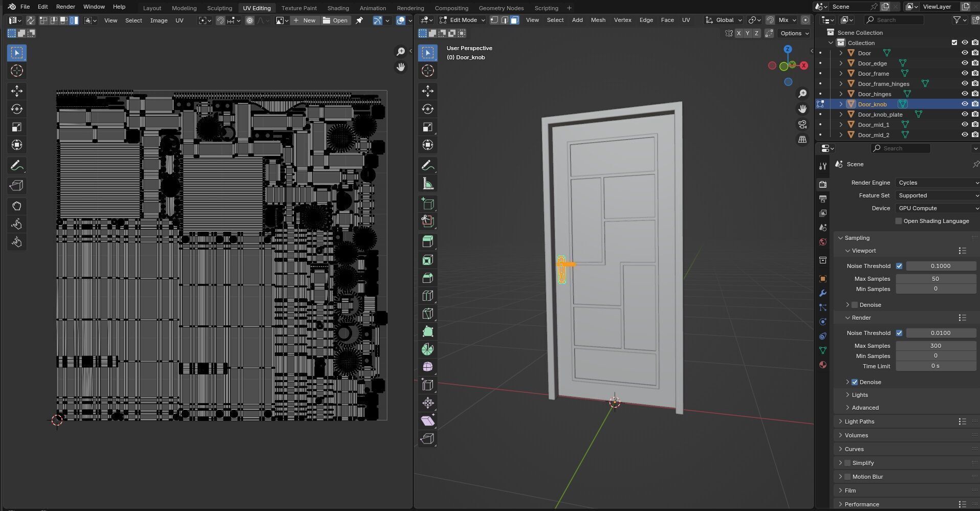Select Door_mid_1 in the outliner
Image resolution: width=980 pixels, height=511 pixels.
pyautogui.click(x=874, y=125)
